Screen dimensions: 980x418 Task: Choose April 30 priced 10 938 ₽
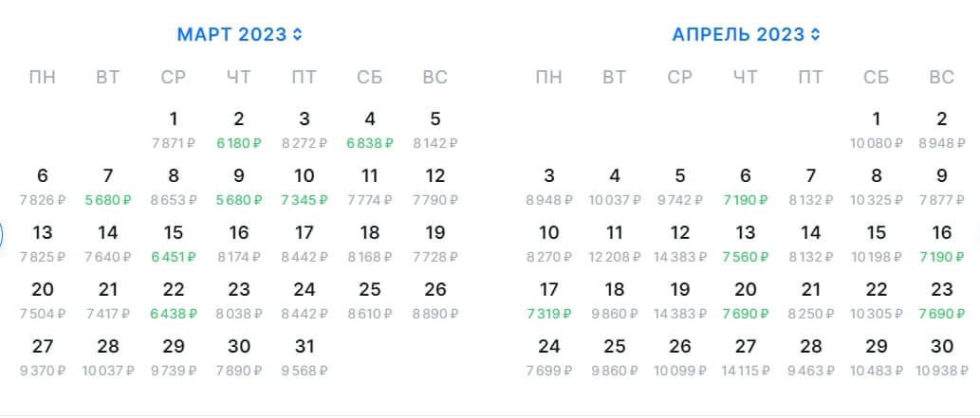(x=941, y=356)
